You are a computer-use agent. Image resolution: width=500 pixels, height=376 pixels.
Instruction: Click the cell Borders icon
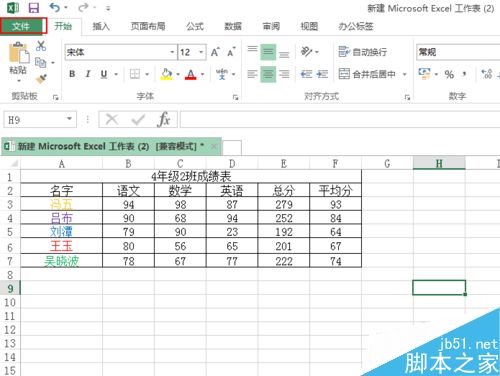point(135,74)
